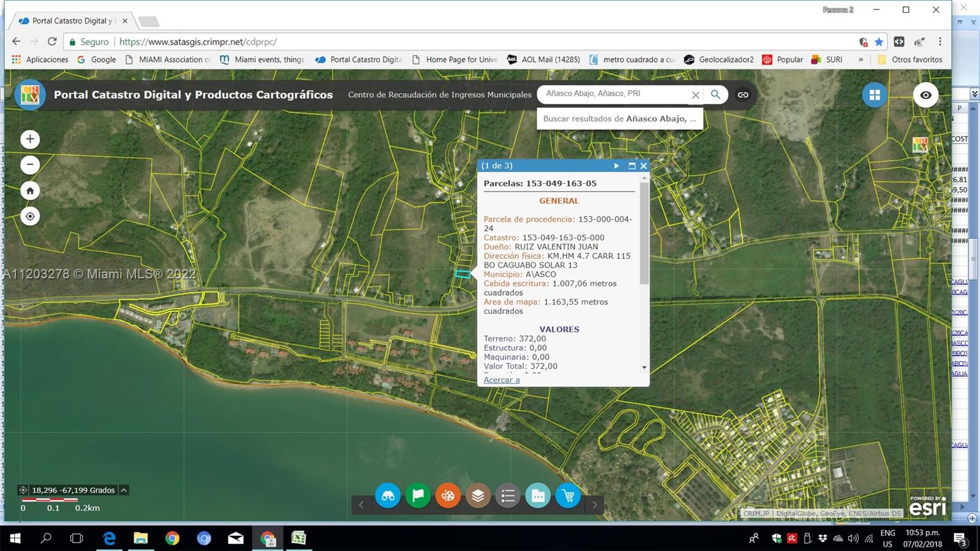Open File Explorer from taskbar
The height and width of the screenshot is (551, 980).
point(141,538)
